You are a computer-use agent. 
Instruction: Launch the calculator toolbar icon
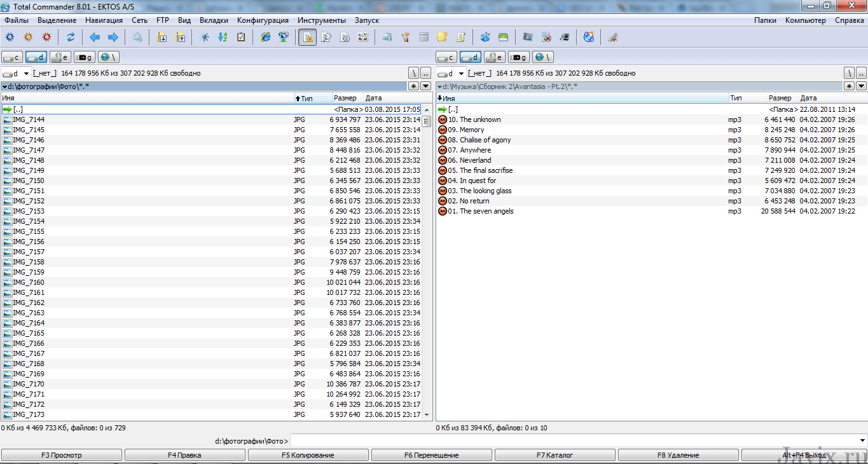[x=424, y=37]
